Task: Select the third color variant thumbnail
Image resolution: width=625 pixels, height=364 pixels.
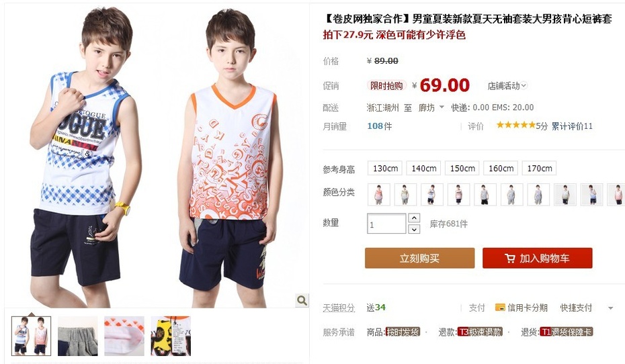Action: pyautogui.click(x=432, y=194)
